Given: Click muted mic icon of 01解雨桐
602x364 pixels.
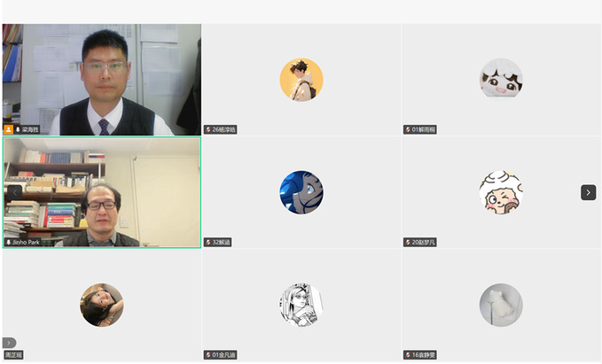Looking at the screenshot, I should tap(408, 129).
